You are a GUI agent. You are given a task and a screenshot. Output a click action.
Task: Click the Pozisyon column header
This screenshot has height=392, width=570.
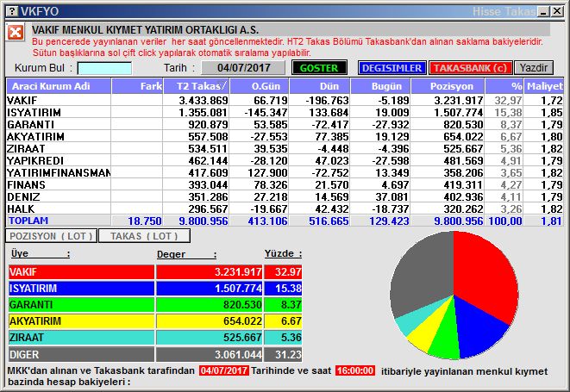click(x=454, y=86)
